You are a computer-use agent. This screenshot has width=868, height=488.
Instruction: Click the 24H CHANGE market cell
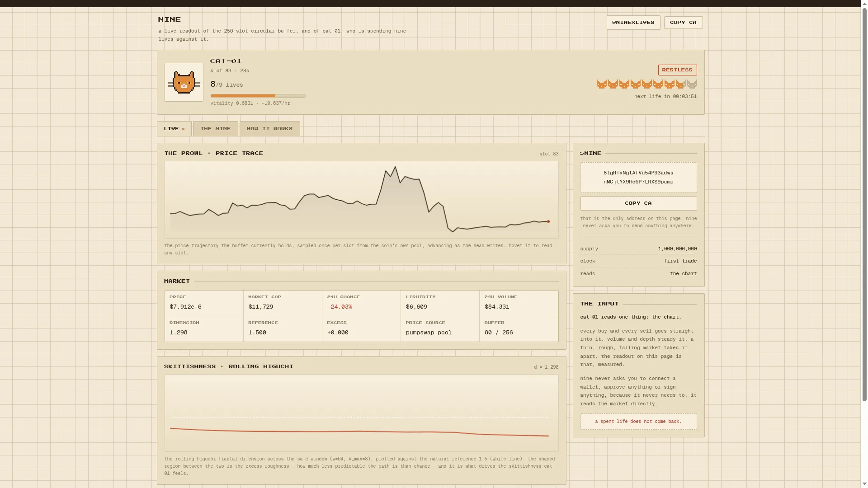point(361,303)
